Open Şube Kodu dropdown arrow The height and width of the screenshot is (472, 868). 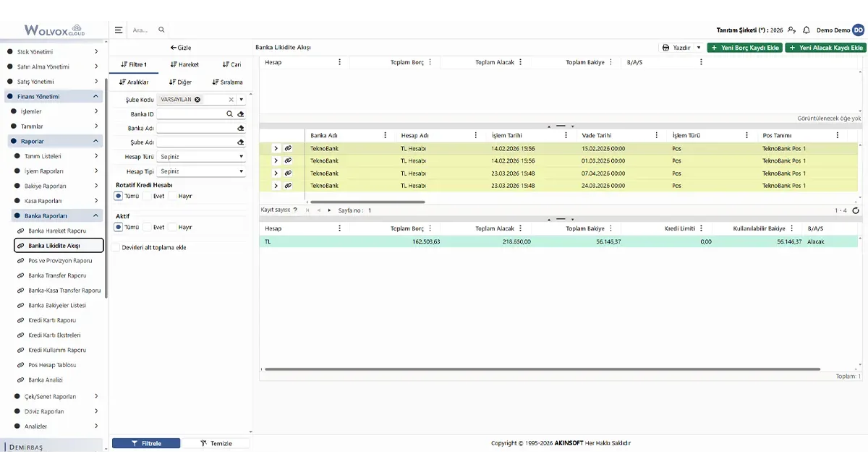tap(242, 100)
